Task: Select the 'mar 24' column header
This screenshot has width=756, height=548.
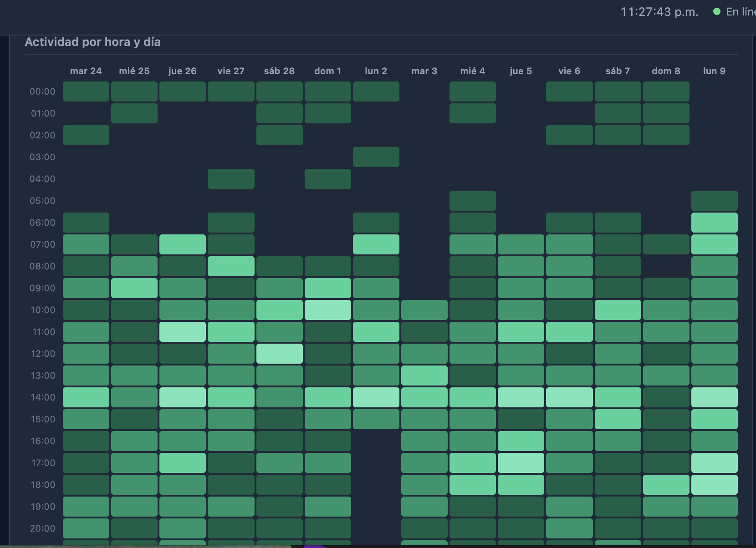Action: point(86,71)
